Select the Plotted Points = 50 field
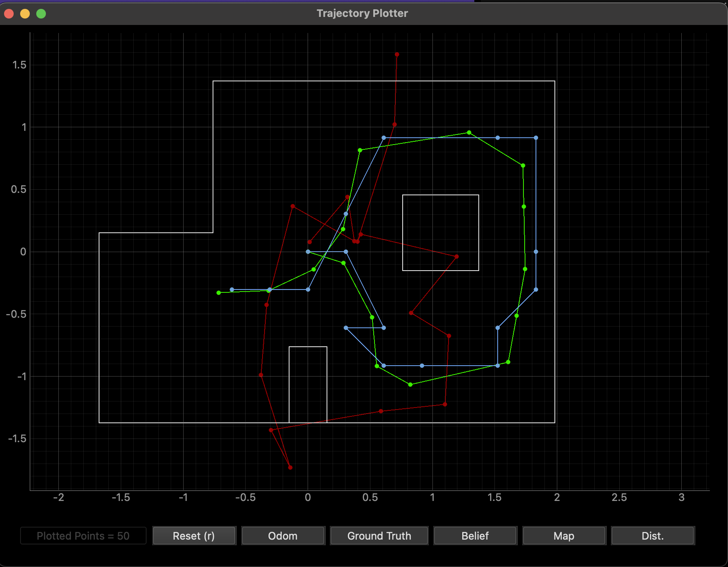The height and width of the screenshot is (567, 728). (83, 536)
